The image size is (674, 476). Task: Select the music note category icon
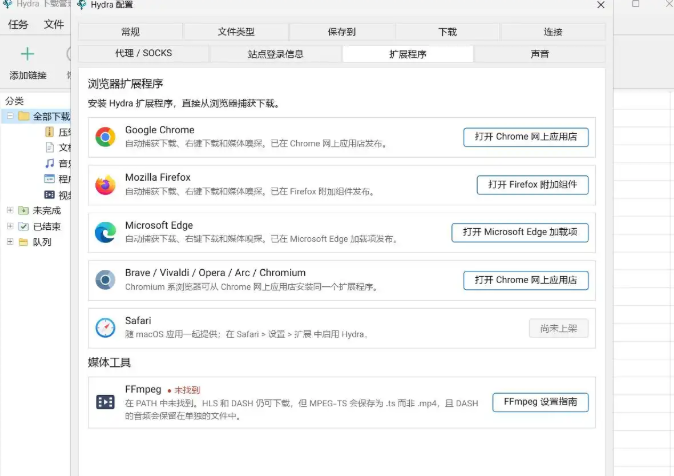pos(50,163)
